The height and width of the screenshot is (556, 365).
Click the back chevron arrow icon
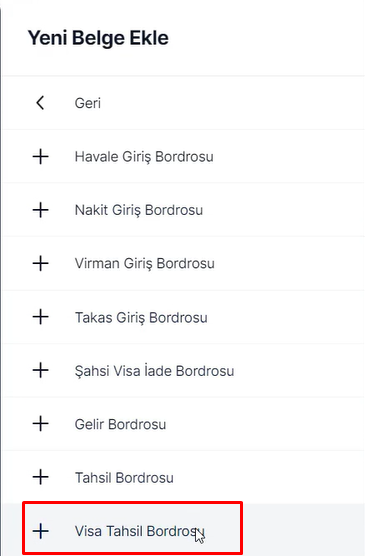tap(40, 103)
